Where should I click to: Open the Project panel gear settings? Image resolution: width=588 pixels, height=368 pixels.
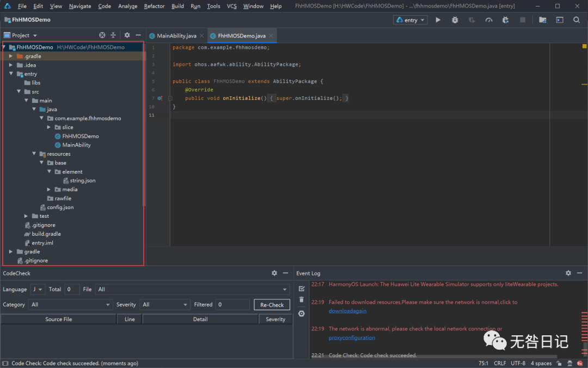[127, 35]
